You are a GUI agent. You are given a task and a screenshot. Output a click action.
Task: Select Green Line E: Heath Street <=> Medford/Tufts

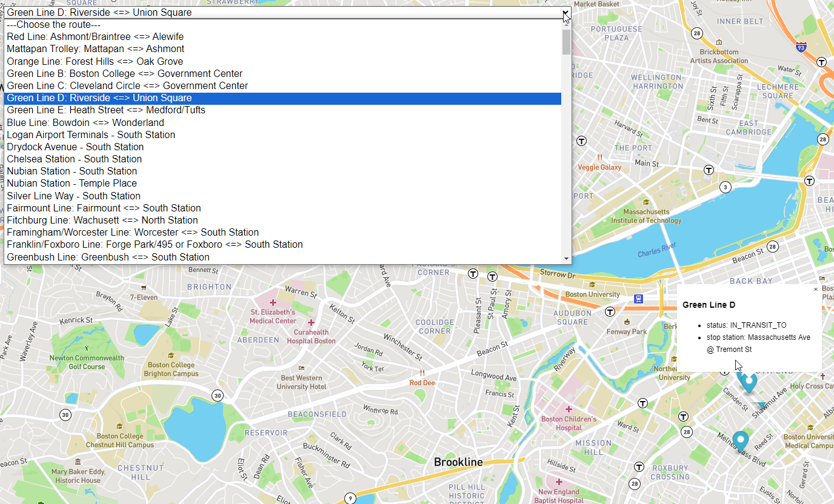[x=106, y=110]
